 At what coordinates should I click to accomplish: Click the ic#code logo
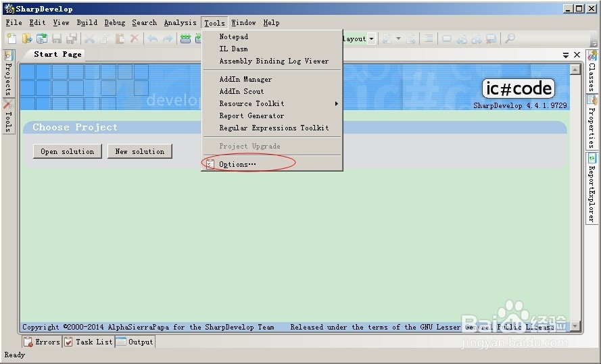pos(519,88)
